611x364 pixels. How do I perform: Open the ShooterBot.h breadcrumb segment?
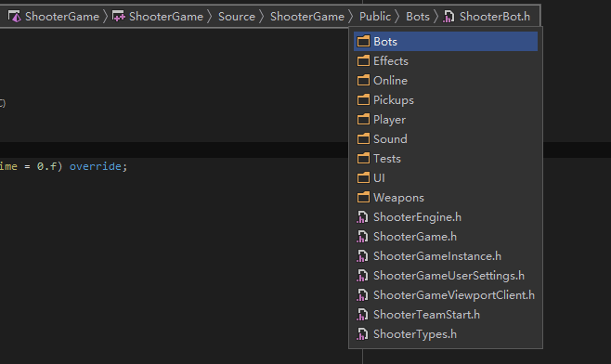[x=495, y=17]
